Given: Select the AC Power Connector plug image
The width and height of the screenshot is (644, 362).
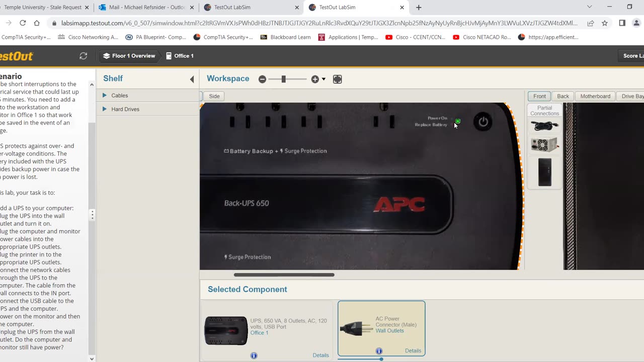Looking at the screenshot, I should pyautogui.click(x=356, y=329).
